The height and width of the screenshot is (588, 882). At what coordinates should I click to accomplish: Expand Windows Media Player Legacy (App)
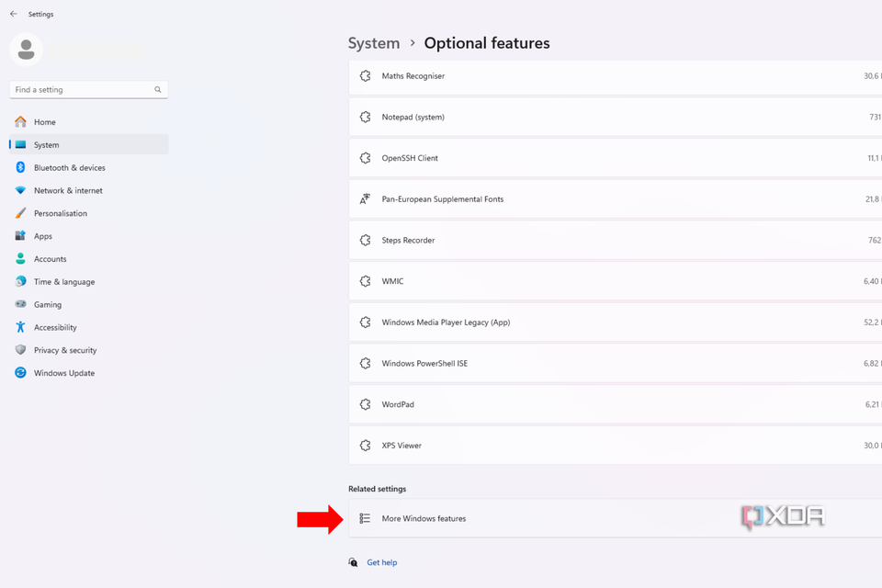pos(616,322)
